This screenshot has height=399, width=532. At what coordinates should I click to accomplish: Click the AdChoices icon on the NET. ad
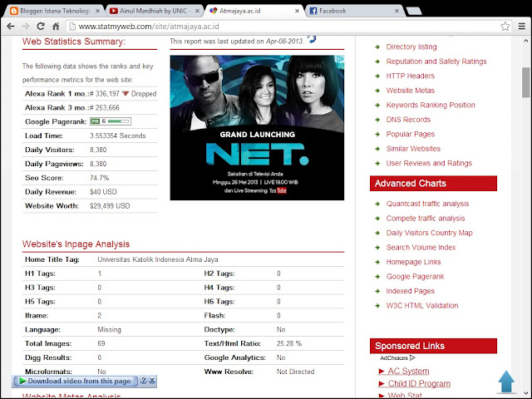click(x=340, y=59)
